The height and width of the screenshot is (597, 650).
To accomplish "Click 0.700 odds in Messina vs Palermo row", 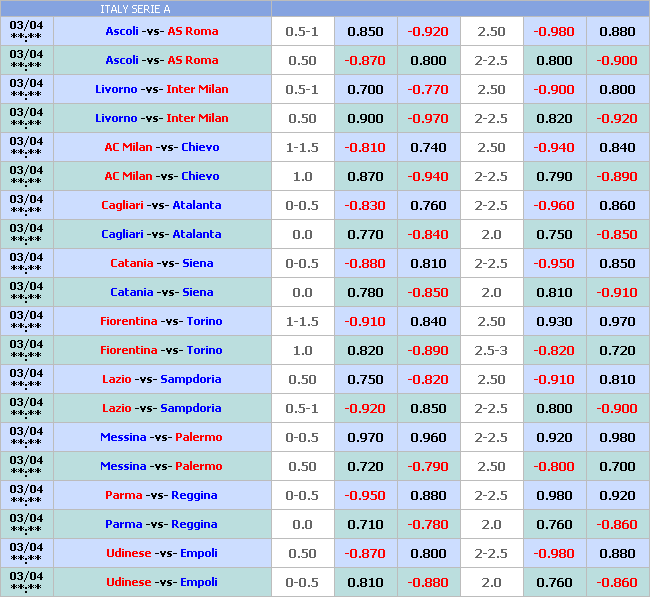I will pyautogui.click(x=617, y=466).
